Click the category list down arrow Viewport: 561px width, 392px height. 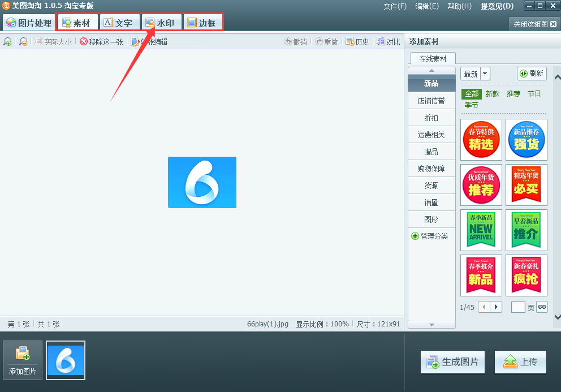coord(431,325)
